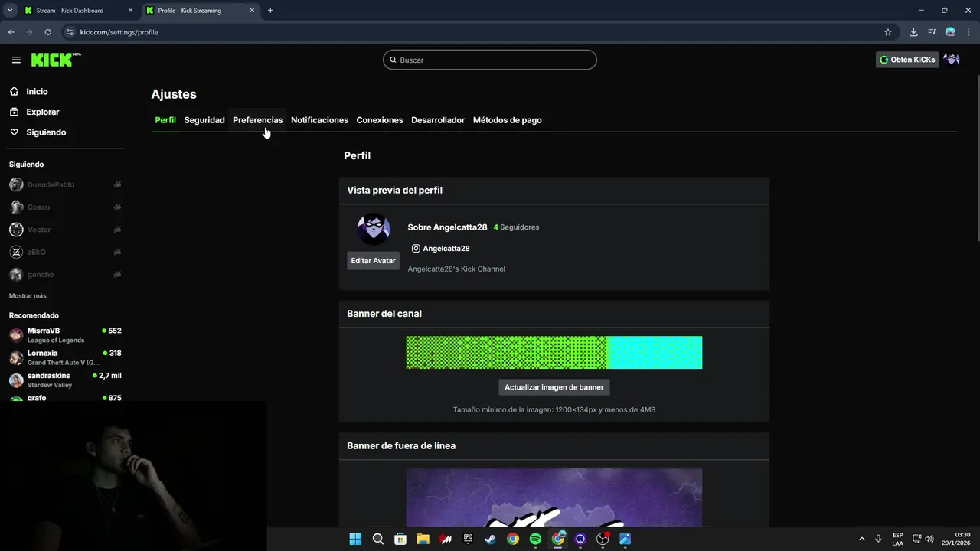Screen dimensions: 980x551
Task: Open the volume tray control
Action: pyautogui.click(x=929, y=539)
